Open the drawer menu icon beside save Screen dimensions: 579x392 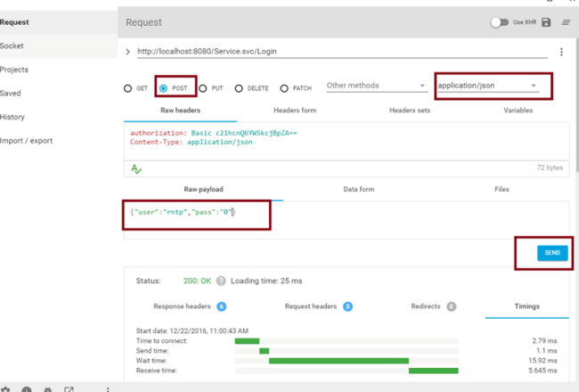(x=565, y=22)
